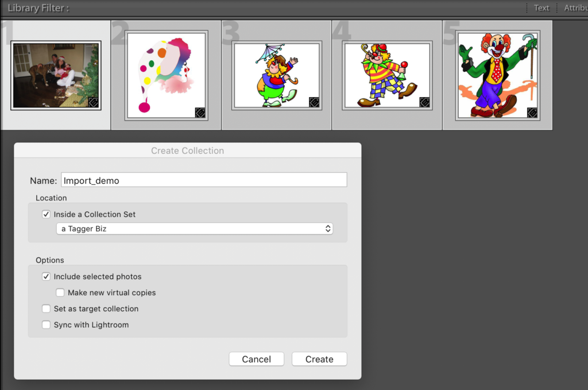Click the Import_demo name field
This screenshot has height=390, width=588.
(x=204, y=180)
